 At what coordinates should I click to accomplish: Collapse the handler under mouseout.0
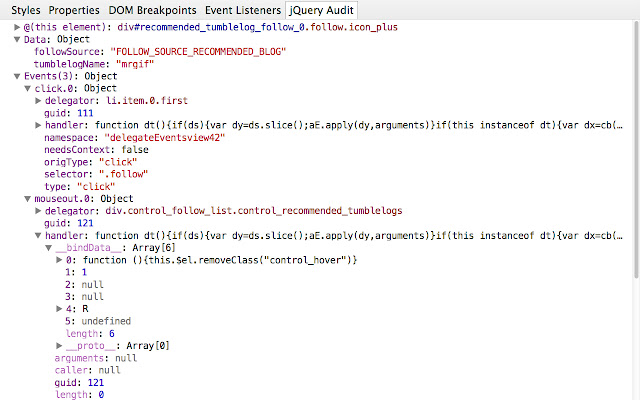38,236
